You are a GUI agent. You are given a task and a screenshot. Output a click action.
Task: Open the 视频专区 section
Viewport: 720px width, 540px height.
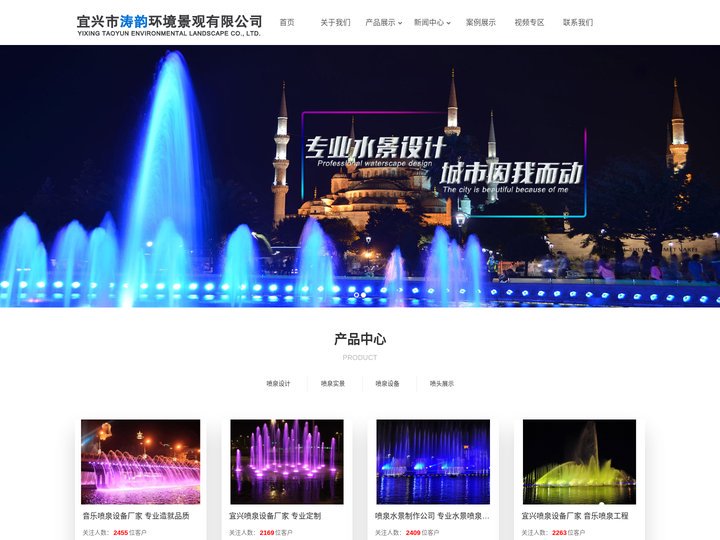point(529,22)
